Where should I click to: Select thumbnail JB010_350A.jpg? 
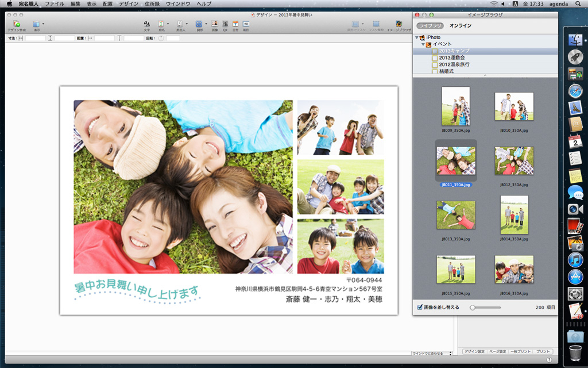coord(514,106)
